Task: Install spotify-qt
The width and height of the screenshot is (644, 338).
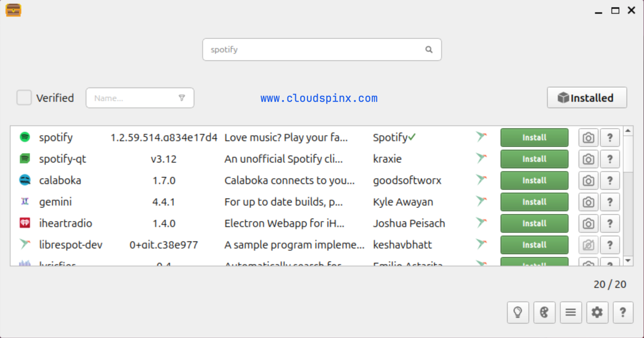Action: click(x=534, y=159)
